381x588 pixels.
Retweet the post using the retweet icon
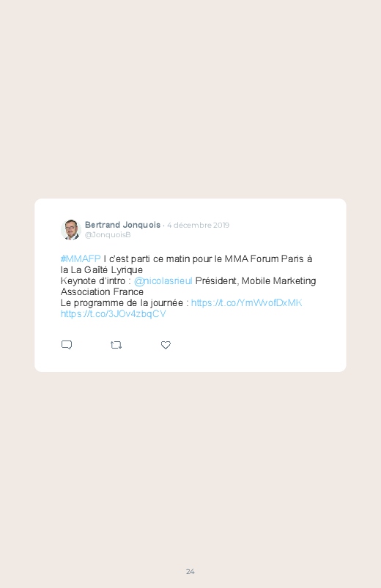tap(116, 345)
